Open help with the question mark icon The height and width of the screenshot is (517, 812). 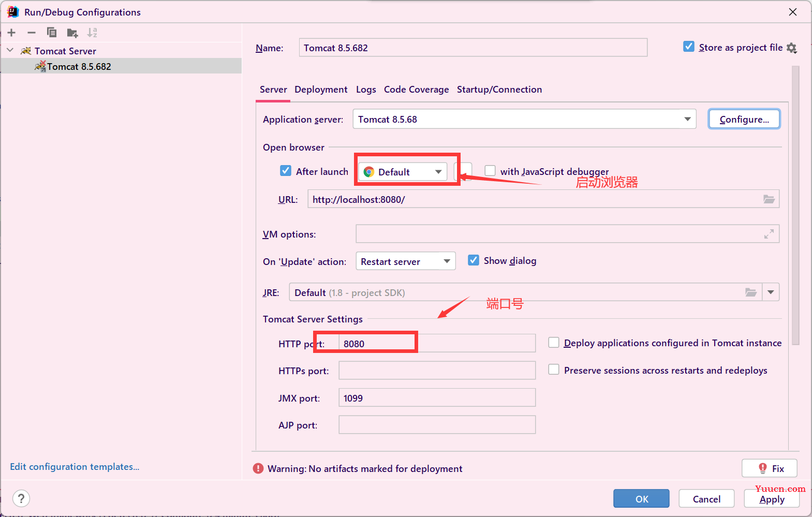pos(21,499)
